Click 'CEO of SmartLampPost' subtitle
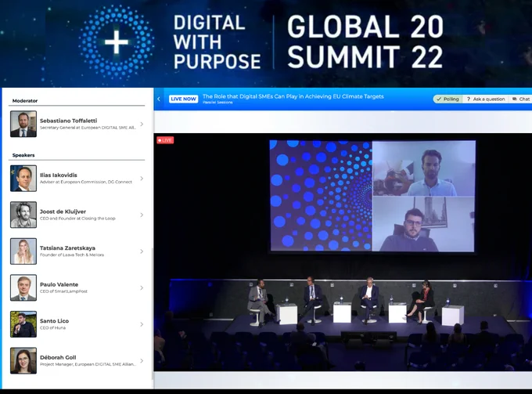This screenshot has height=394, width=532. [x=63, y=291]
